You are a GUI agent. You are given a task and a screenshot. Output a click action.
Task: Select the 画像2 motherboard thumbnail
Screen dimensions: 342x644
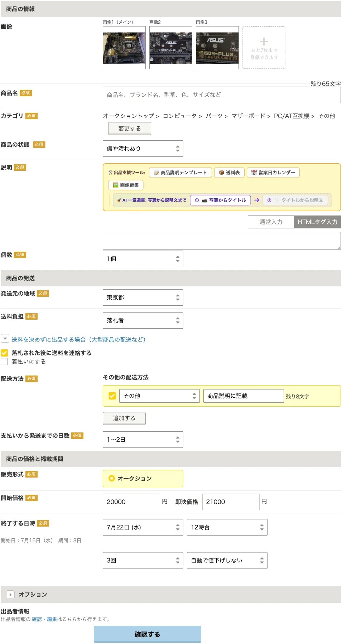171,48
